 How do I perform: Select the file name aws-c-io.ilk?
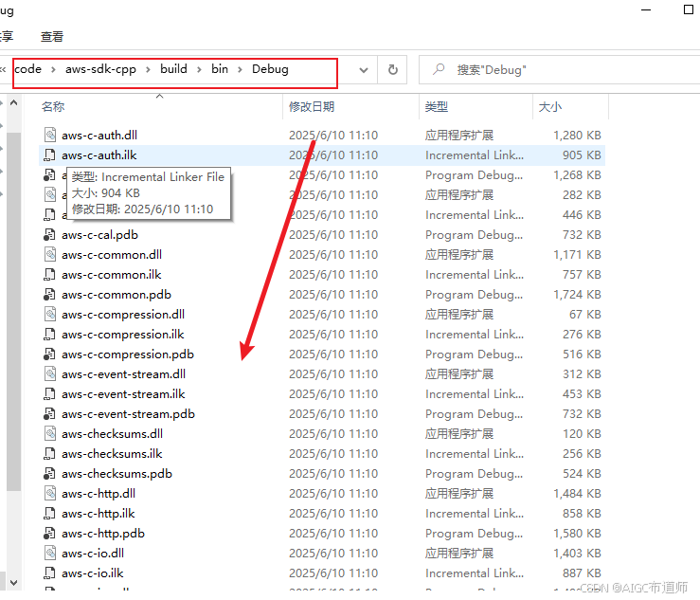tap(93, 573)
